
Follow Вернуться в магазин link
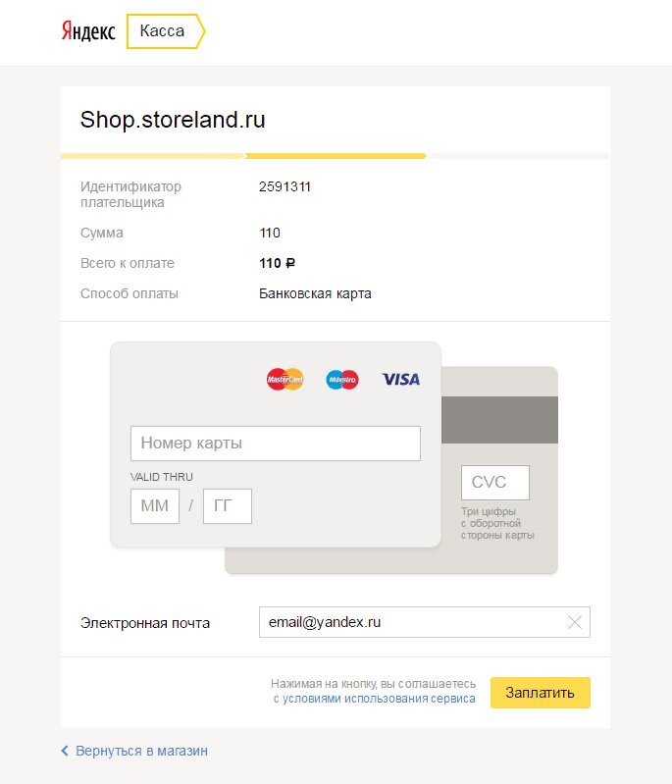141,751
